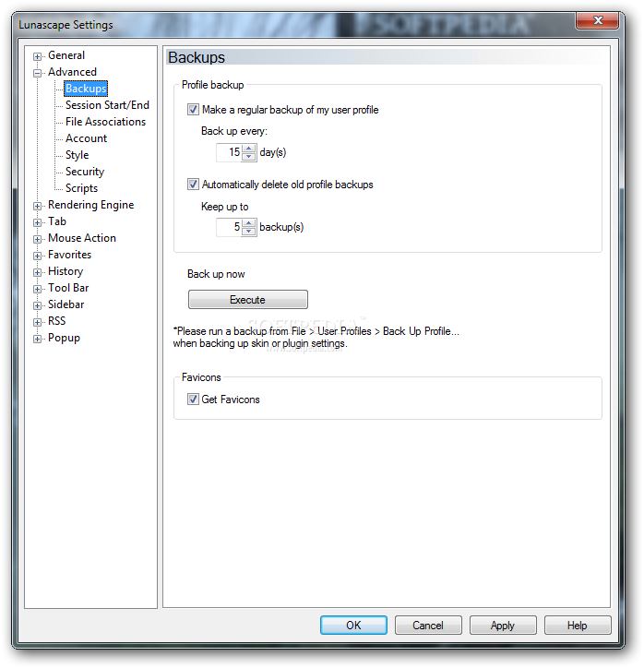
Task: Expand the Mouse Action node
Action: [38, 239]
